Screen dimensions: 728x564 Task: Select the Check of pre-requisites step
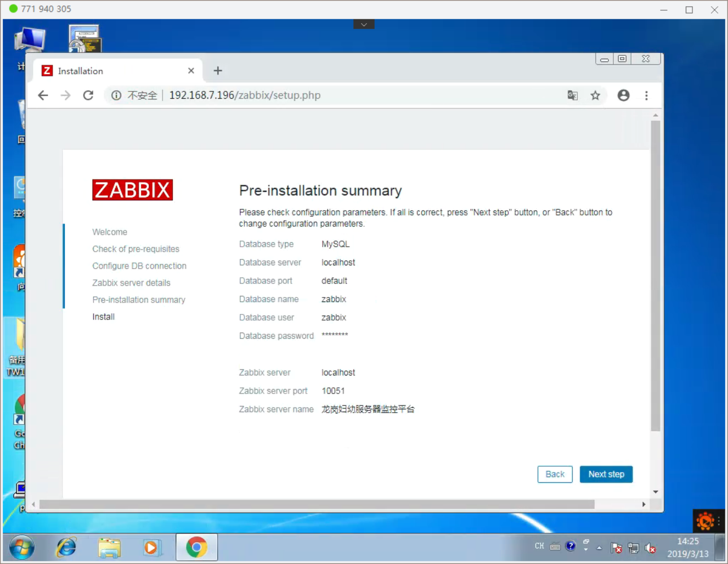[x=136, y=249]
